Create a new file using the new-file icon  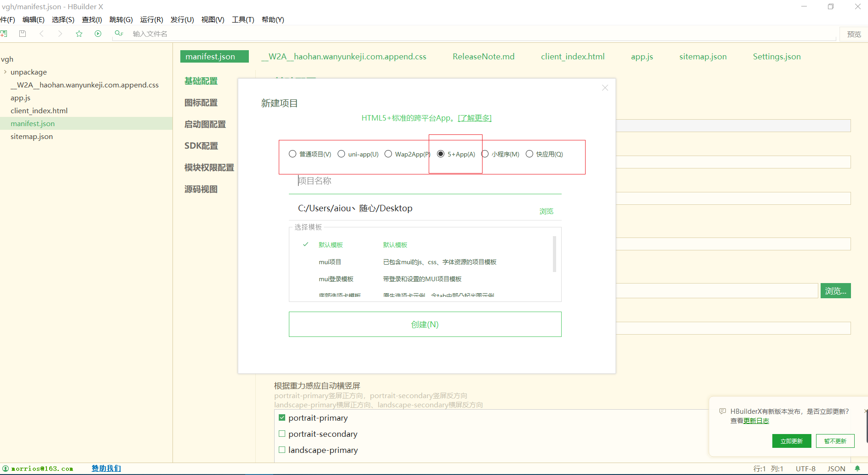[4, 33]
